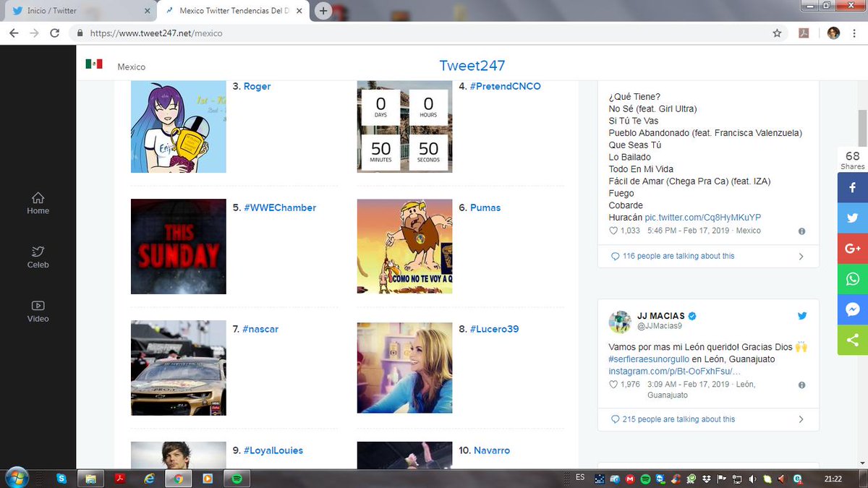Like the JJ Macias tweet with 1,976 hearts

coord(613,385)
